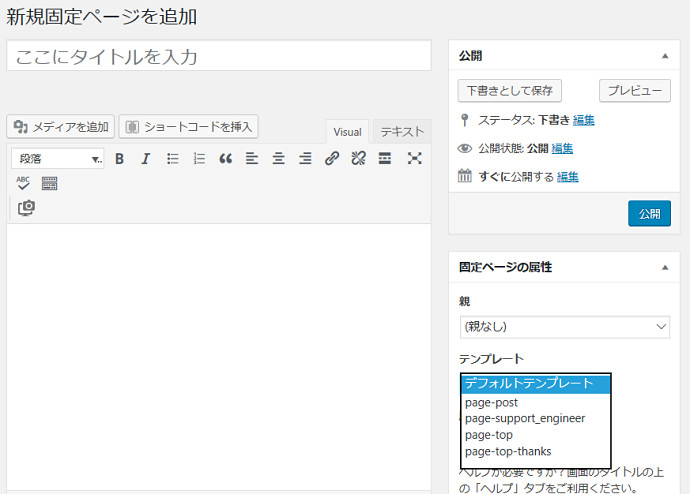Insert a bulleted list
Screen dimensions: 690x494
coord(172,158)
